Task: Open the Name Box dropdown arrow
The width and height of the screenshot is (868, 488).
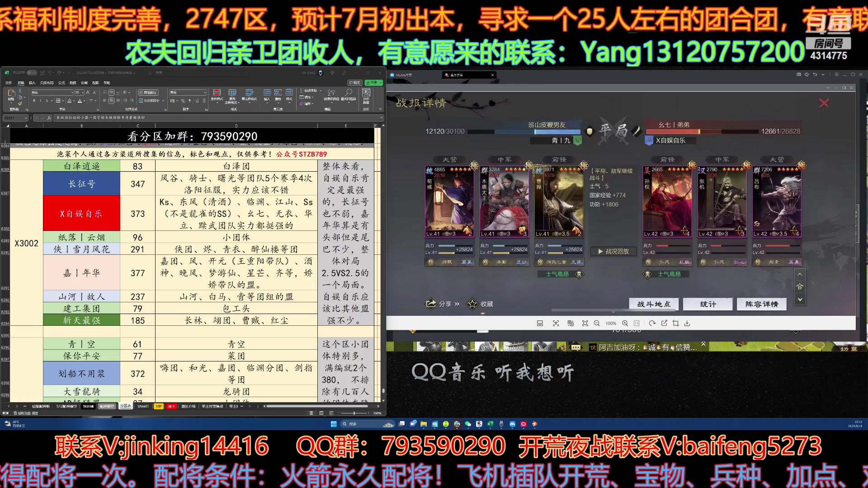Action: click(26, 118)
